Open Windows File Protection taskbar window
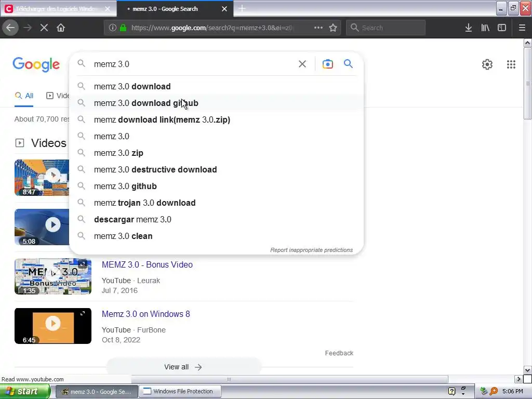Viewport: 532px width, 399px height. pos(180,392)
